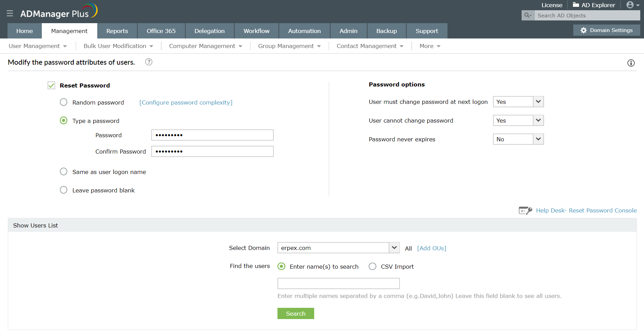
Task: Open the user account profile icon
Action: [630, 5]
